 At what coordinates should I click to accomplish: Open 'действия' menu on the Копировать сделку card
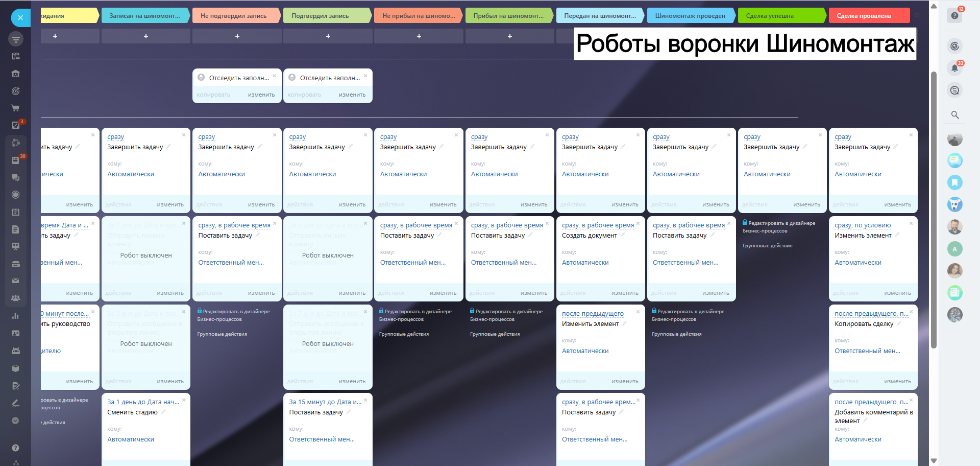click(x=845, y=382)
